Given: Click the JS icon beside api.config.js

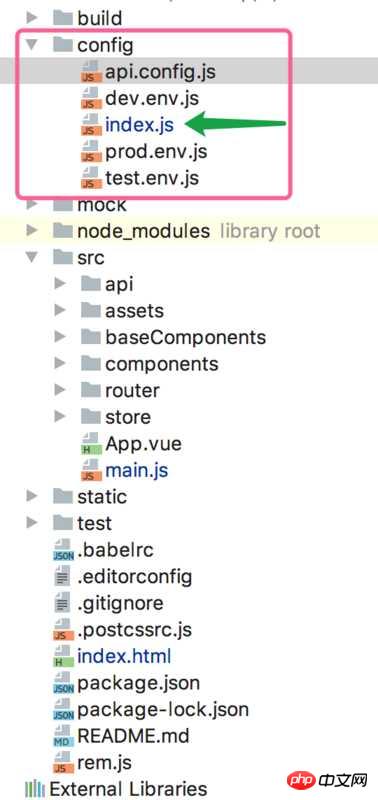Looking at the screenshot, I should click(91, 71).
